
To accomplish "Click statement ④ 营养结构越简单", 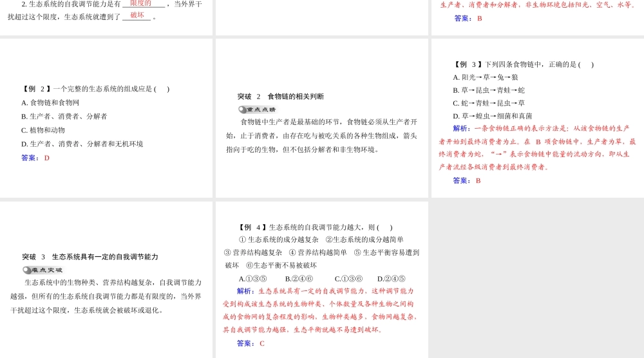I will 318,252.
